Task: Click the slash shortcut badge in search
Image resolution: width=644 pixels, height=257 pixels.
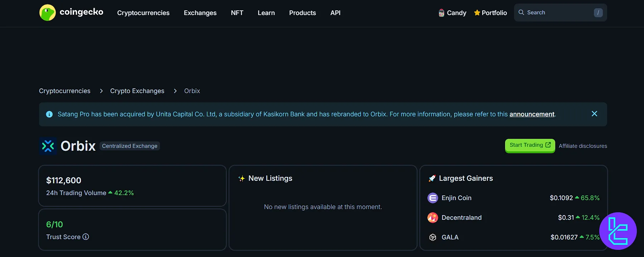Action: coord(598,13)
